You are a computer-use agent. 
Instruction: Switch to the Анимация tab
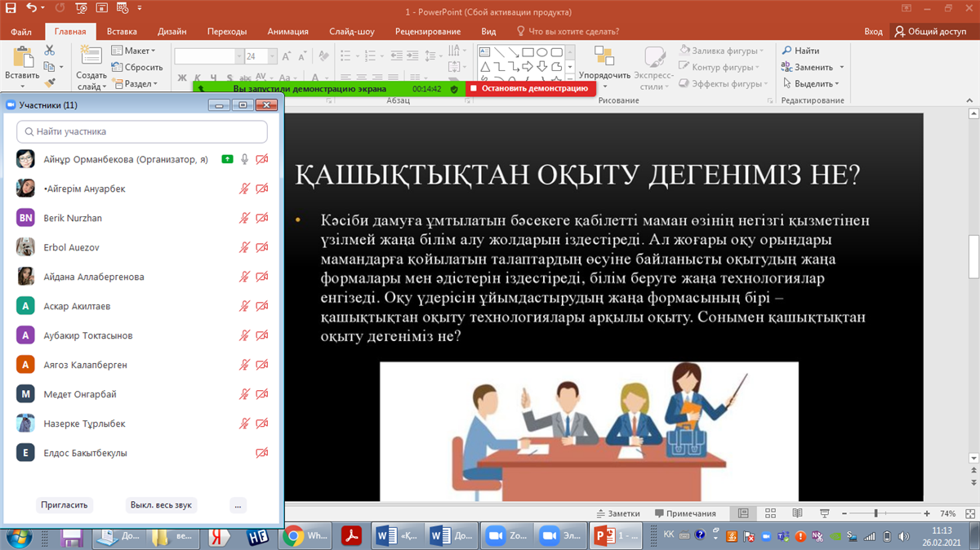point(287,31)
